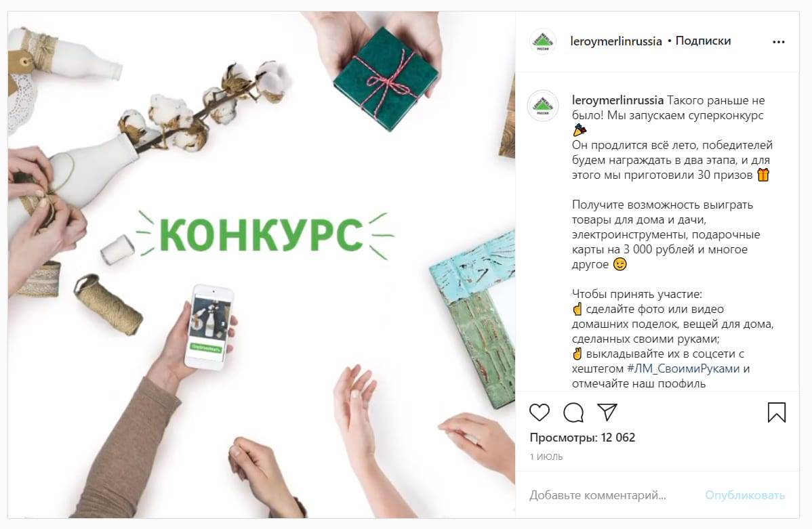Click Leroy Merlin avatar beside caption

click(543, 105)
